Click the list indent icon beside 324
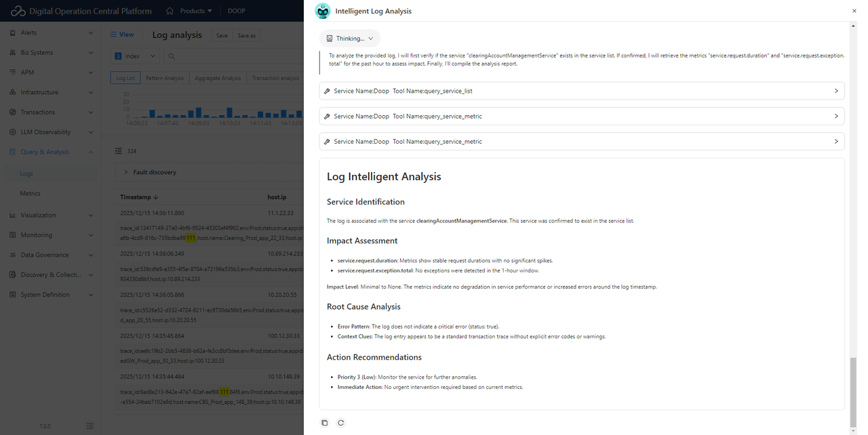 click(x=119, y=151)
